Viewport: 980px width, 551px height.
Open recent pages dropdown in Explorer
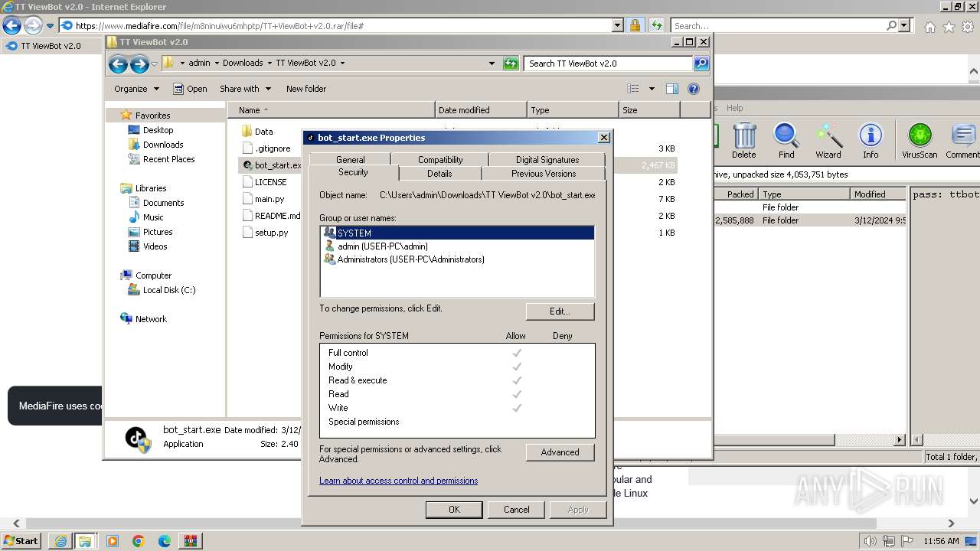tap(154, 64)
